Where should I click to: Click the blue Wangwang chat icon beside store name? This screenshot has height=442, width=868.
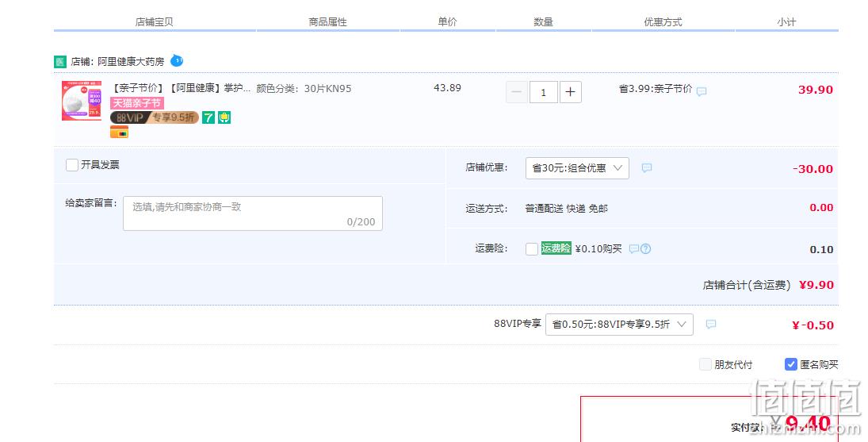(x=177, y=60)
